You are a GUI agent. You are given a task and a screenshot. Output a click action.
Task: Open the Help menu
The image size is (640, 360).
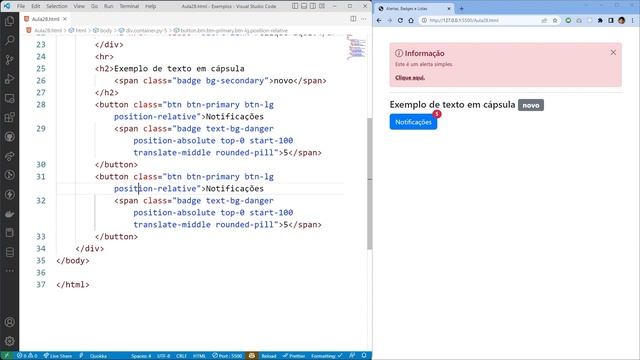(151, 6)
